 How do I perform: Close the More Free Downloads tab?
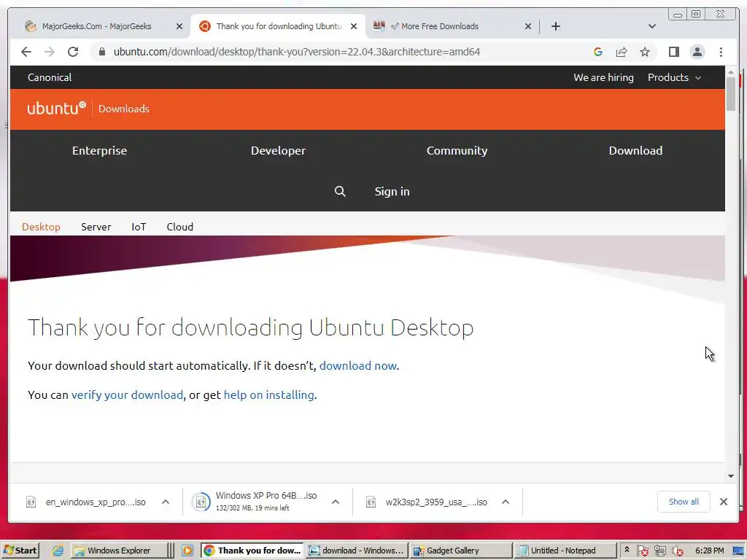528,26
